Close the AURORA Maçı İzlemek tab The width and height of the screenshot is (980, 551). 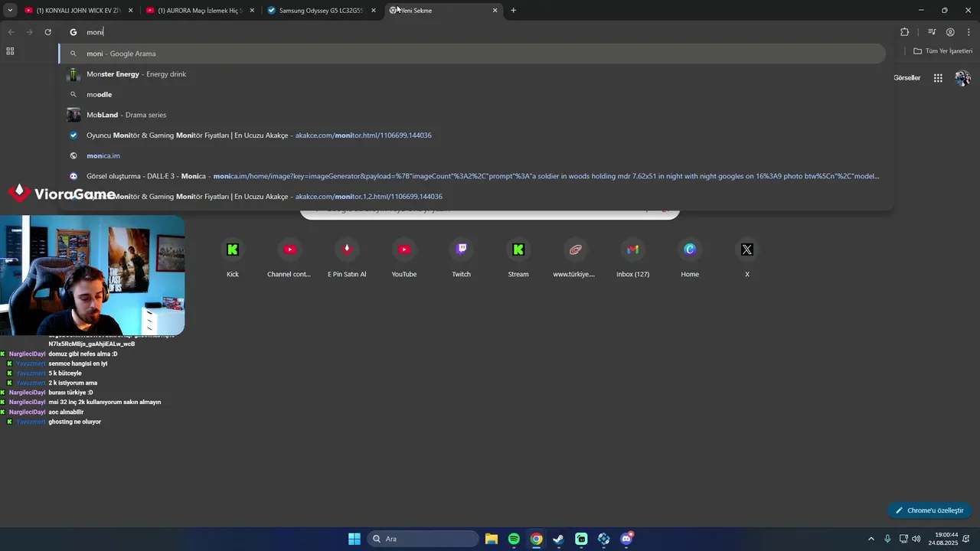tap(252, 11)
